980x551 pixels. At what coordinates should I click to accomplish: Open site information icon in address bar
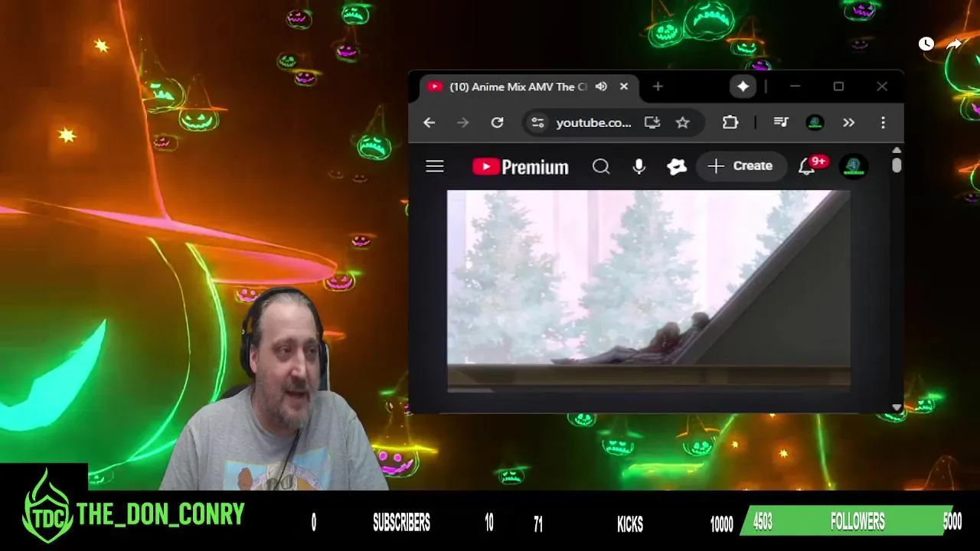point(538,122)
